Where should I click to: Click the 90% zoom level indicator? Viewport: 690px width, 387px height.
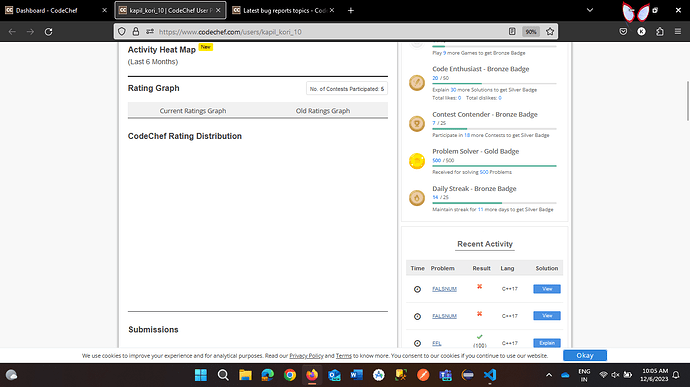pyautogui.click(x=531, y=32)
